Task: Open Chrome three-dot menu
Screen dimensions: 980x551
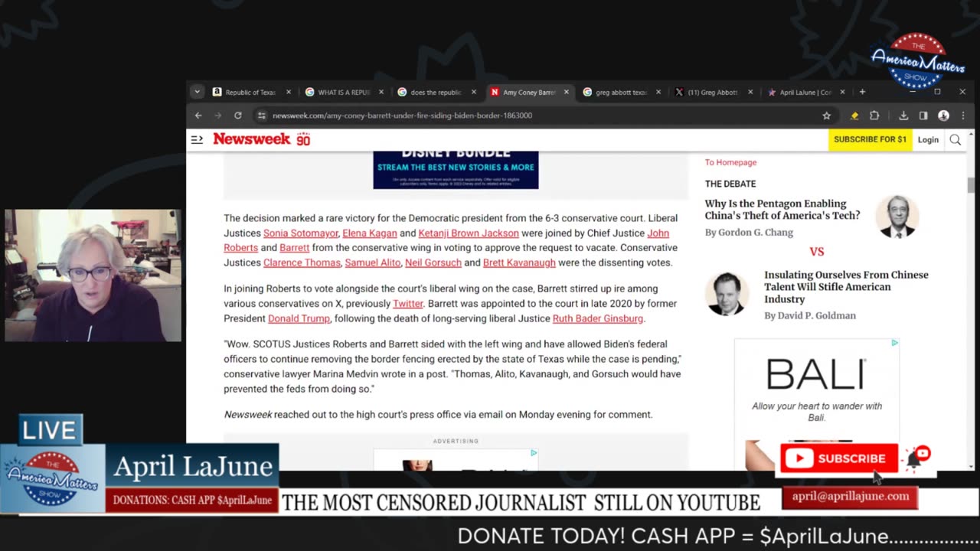Action: click(x=963, y=116)
